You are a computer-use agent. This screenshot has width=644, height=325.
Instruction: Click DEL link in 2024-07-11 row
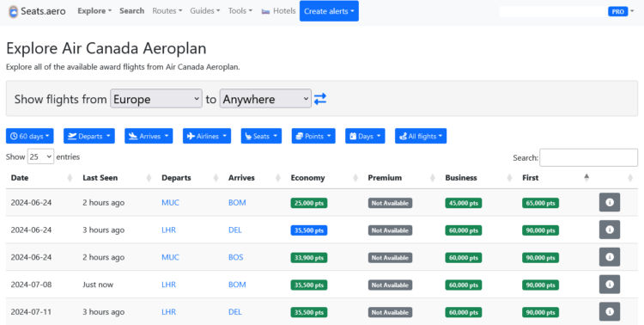pos(235,312)
